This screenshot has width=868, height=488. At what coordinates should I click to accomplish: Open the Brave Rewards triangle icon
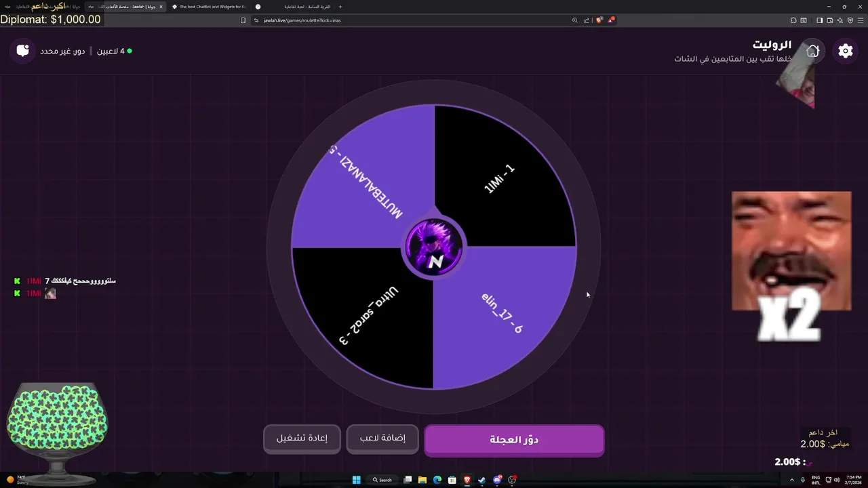610,20
